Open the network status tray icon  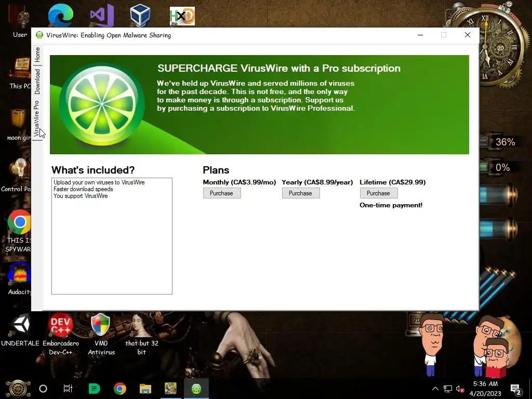(x=447, y=389)
